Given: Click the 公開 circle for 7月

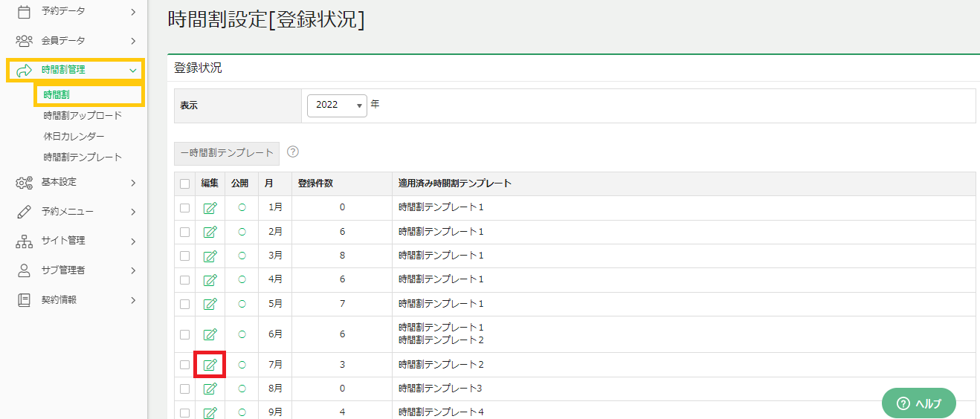Looking at the screenshot, I should click(x=242, y=365).
